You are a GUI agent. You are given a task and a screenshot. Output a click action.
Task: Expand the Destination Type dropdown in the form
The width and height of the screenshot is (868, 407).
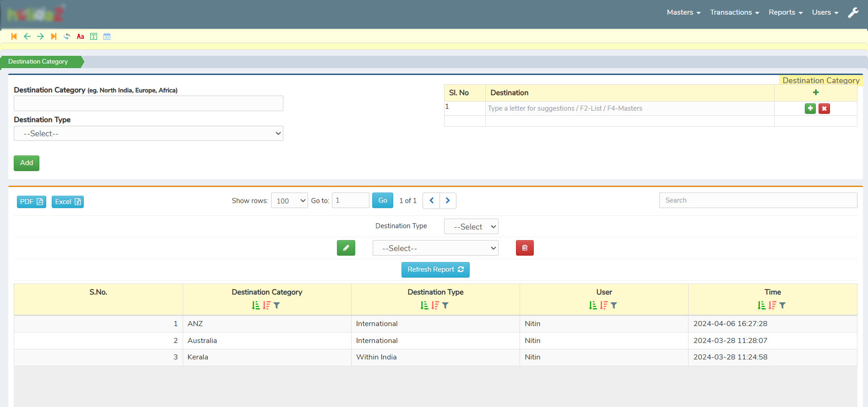tap(148, 134)
